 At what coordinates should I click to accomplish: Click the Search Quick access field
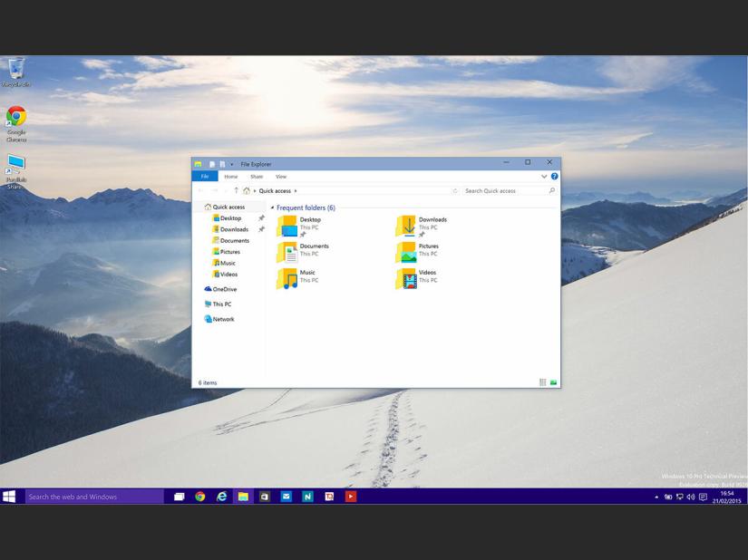[504, 191]
